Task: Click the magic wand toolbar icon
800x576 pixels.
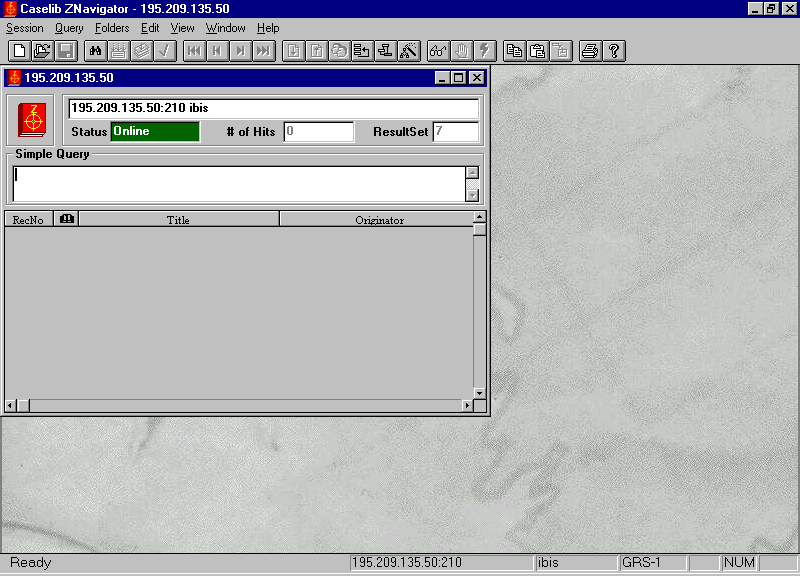Action: pos(409,51)
